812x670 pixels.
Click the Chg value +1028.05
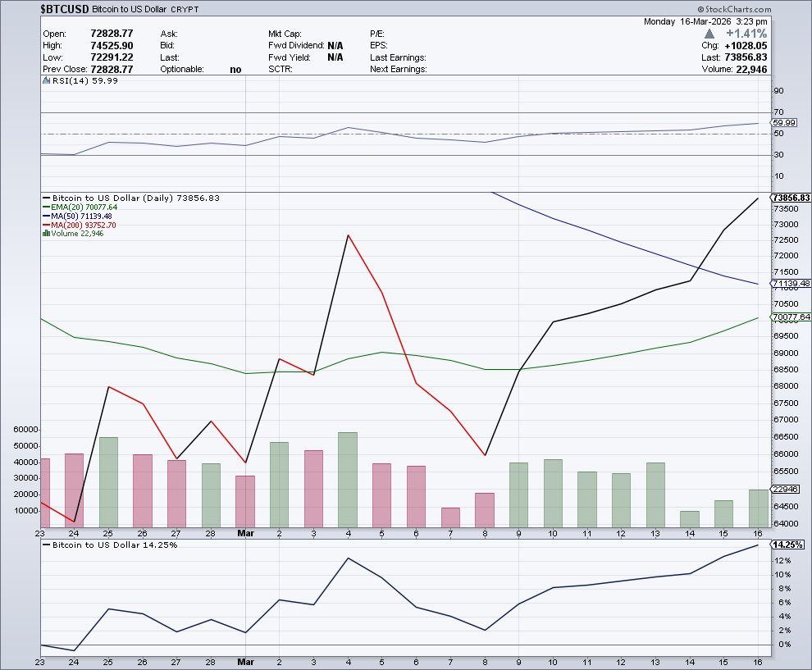(x=746, y=46)
